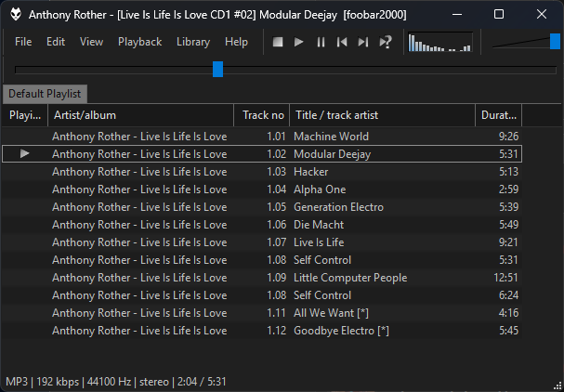Select the Self Control track lasting 6:24
The image size is (564, 392).
coord(262,294)
